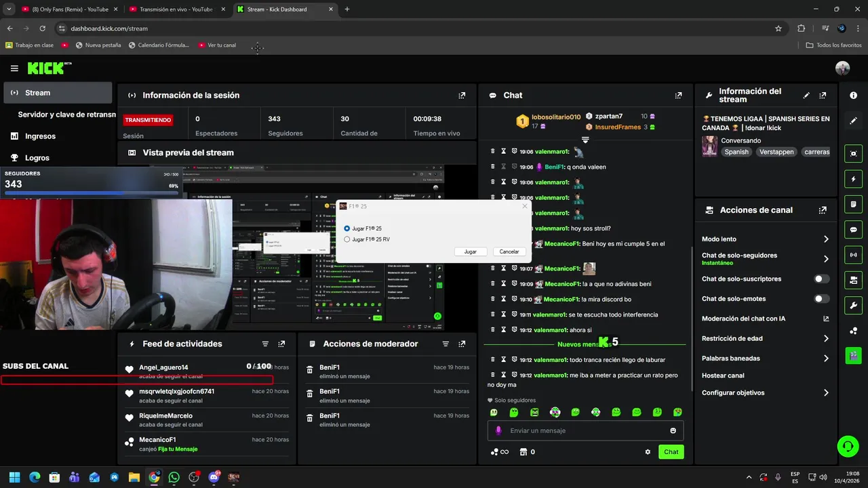This screenshot has width=868, height=488.
Task: Click the browser address bar
Action: point(414,28)
